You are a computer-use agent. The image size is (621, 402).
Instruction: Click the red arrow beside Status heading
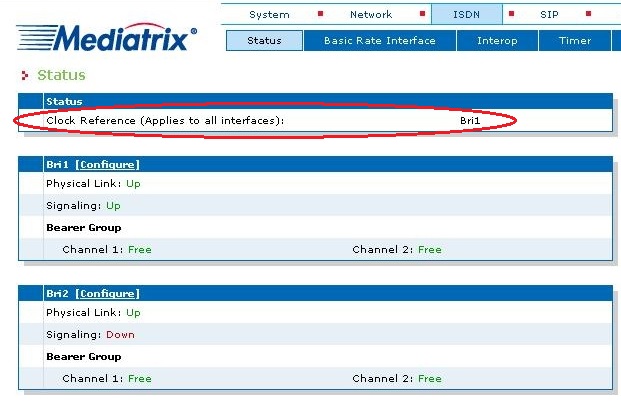coord(25,75)
